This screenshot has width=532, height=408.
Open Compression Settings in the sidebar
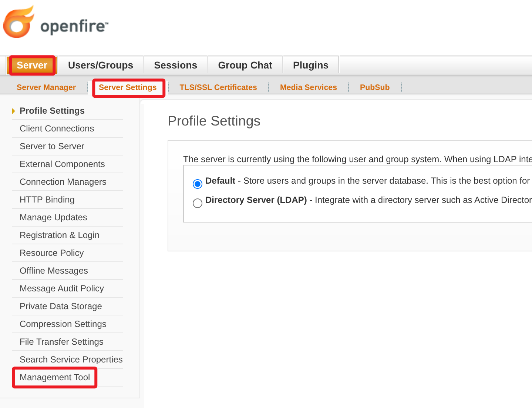click(63, 324)
